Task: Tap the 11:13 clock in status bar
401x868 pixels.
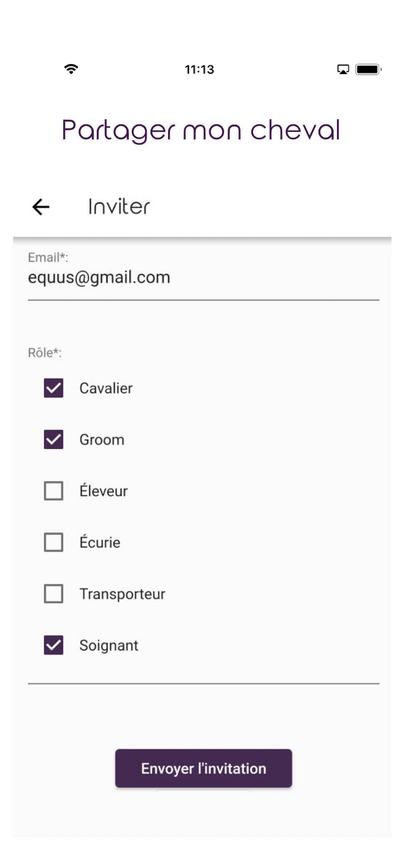Action: 199,69
